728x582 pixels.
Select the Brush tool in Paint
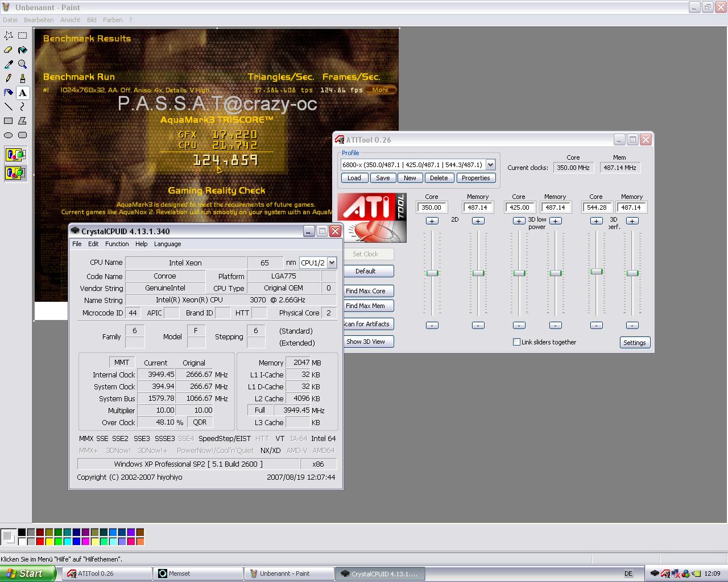(23, 78)
